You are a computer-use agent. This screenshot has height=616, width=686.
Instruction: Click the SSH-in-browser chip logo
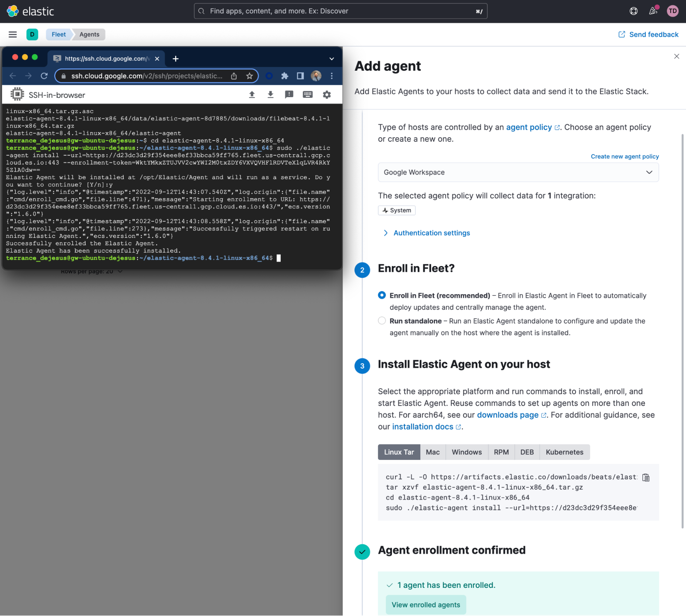(17, 94)
